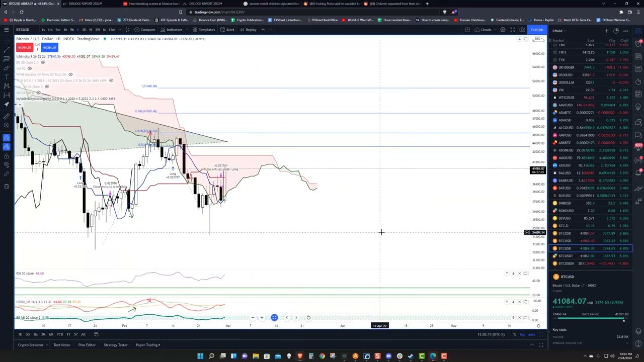
Task: Toggle percent scale on price axis
Action: [x=514, y=334]
